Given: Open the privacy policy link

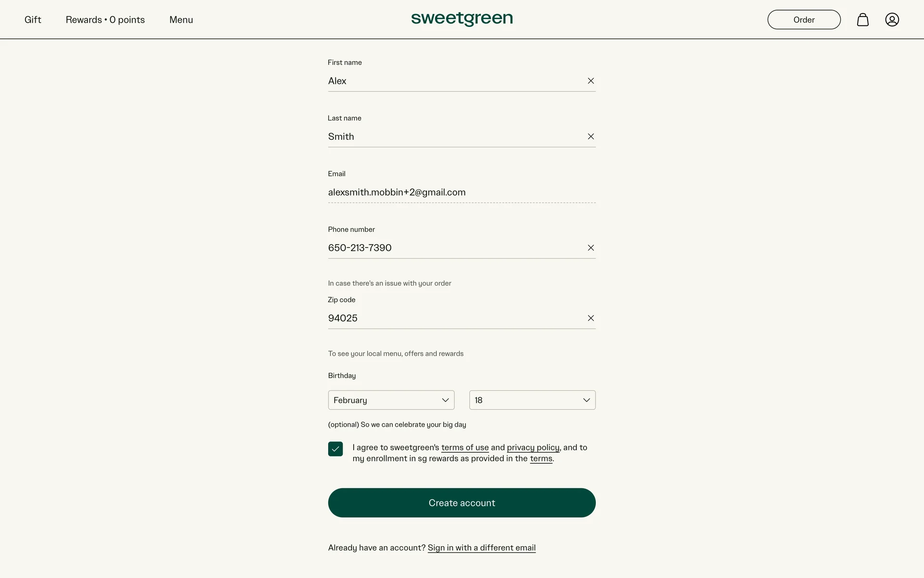Looking at the screenshot, I should pos(533,447).
